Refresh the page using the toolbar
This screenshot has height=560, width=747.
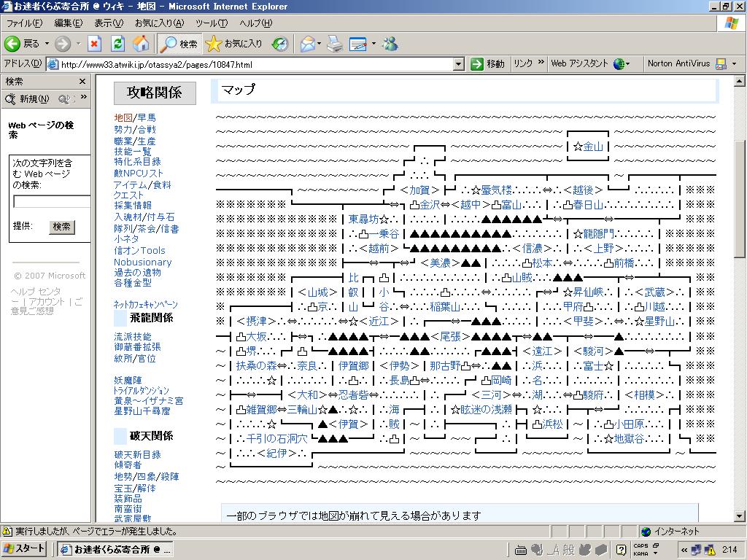click(117, 44)
